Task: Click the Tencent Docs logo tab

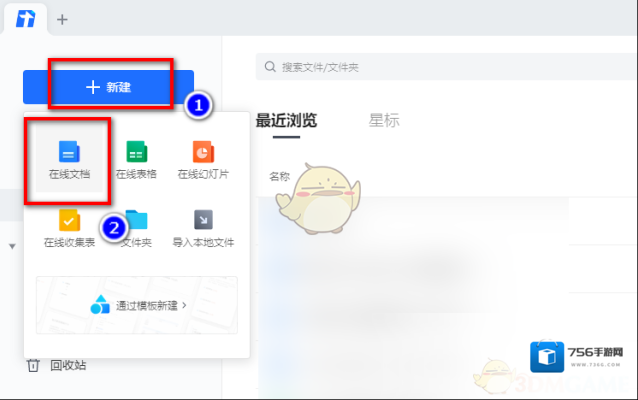Action: (26, 19)
